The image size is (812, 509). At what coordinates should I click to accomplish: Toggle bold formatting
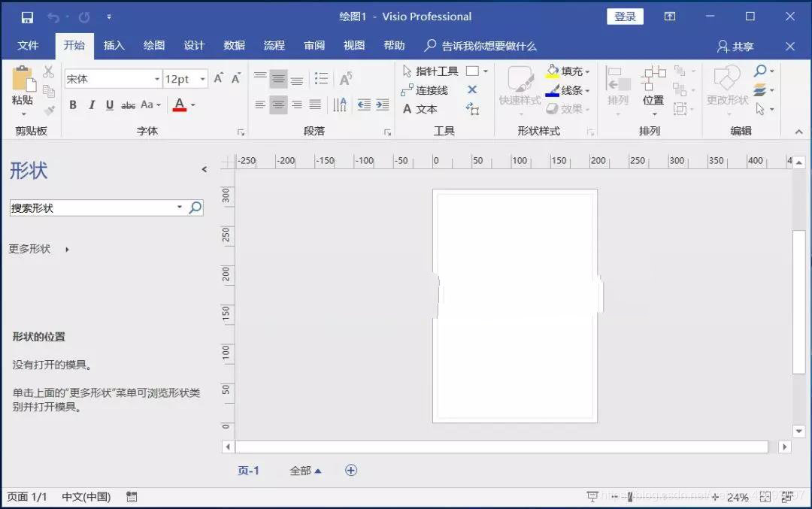click(x=73, y=105)
